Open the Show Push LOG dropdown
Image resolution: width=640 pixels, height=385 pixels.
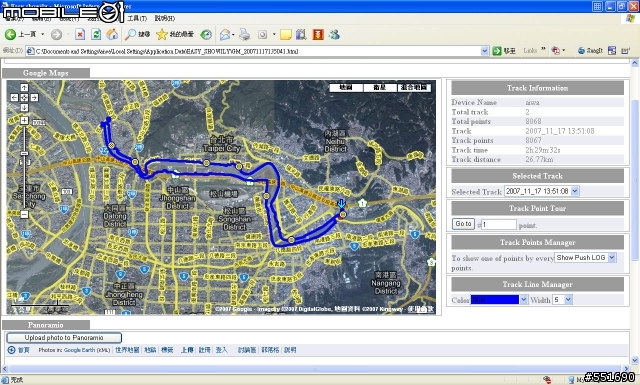tap(612, 258)
